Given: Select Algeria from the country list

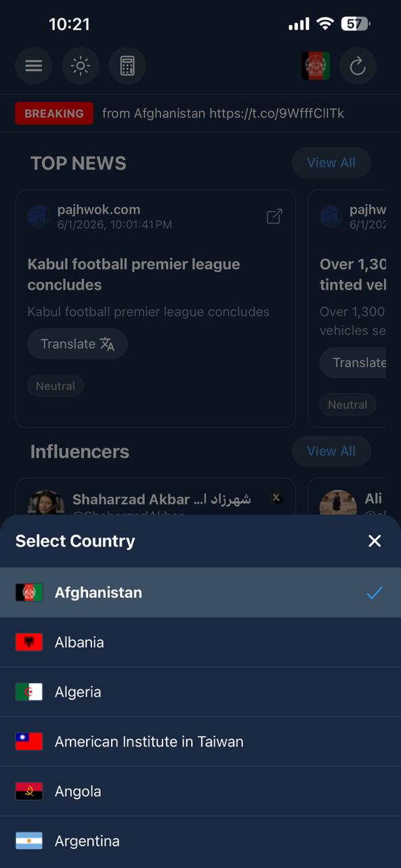Looking at the screenshot, I should (78, 692).
